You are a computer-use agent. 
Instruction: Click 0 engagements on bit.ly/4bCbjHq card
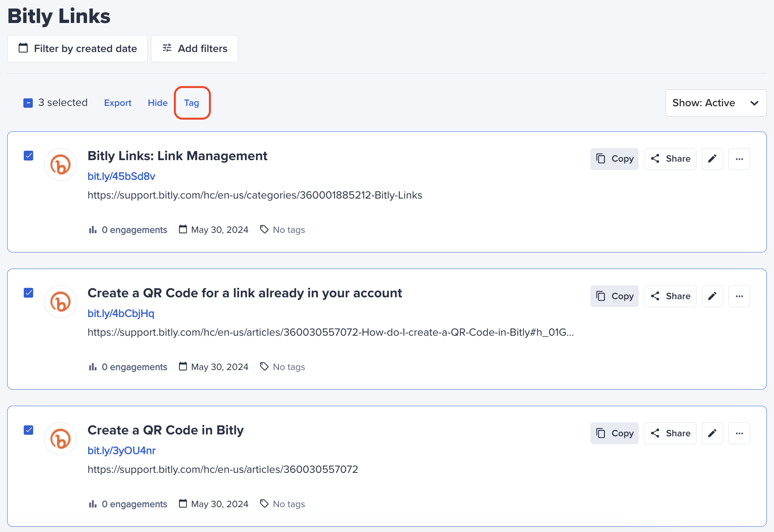[134, 367]
